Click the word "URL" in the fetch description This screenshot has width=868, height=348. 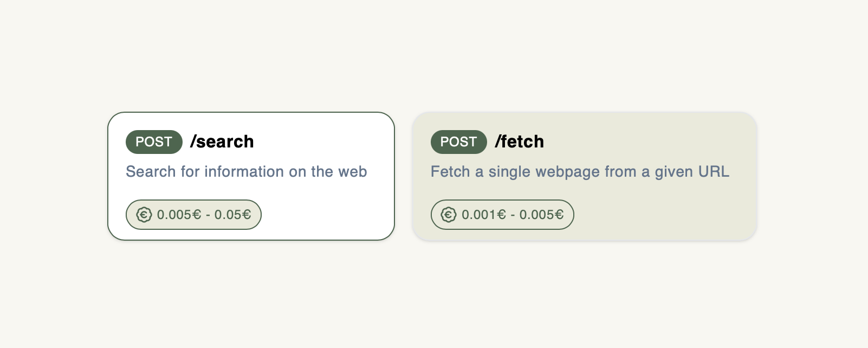point(714,172)
